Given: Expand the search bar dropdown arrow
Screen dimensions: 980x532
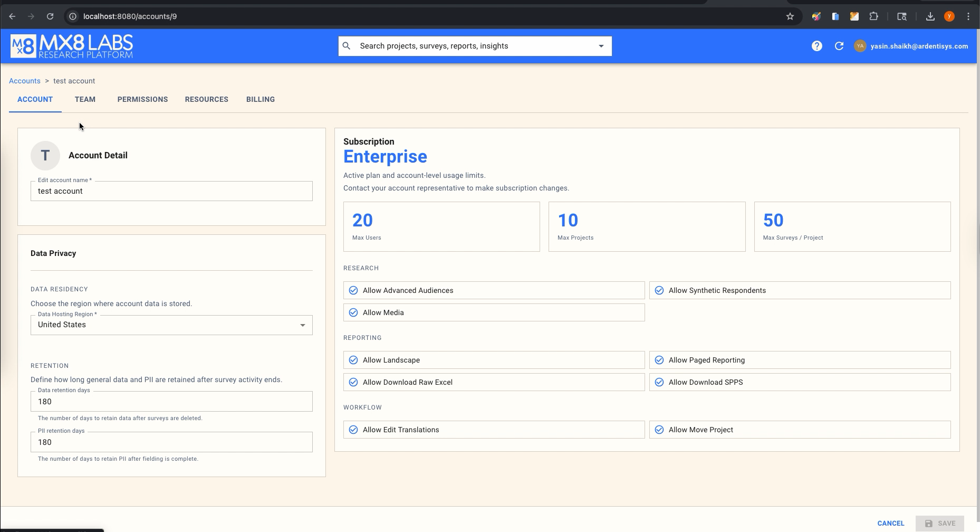Looking at the screenshot, I should click(x=601, y=46).
